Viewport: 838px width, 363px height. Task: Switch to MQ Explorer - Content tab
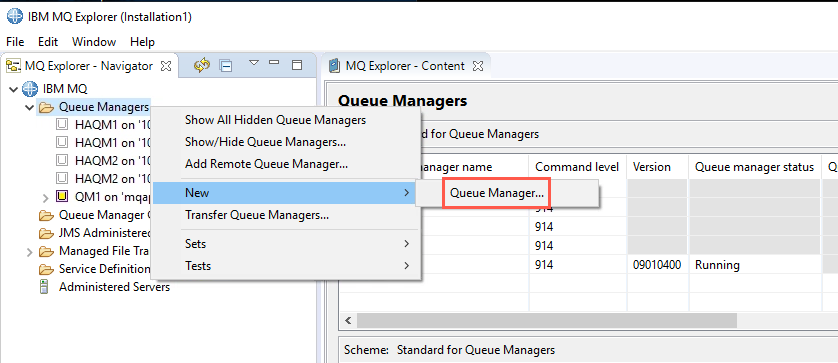point(405,66)
